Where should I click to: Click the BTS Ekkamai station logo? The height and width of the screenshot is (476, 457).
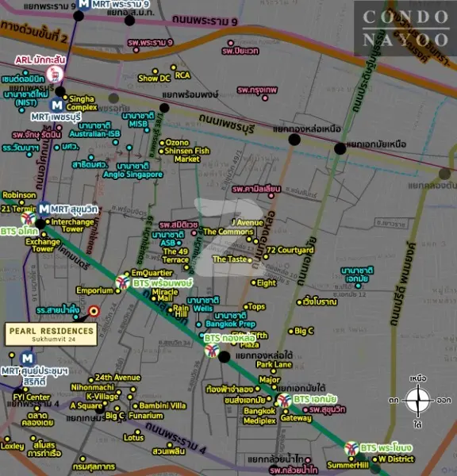pos(285,400)
